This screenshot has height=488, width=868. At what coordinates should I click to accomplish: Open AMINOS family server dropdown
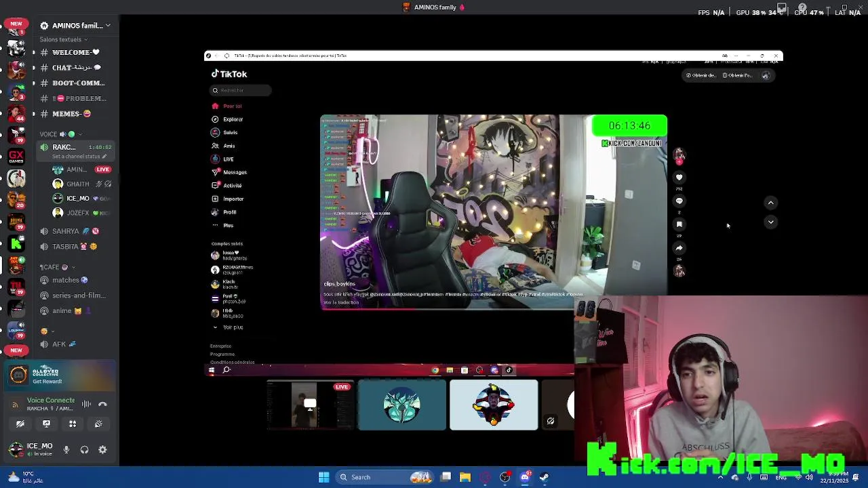coord(75,25)
